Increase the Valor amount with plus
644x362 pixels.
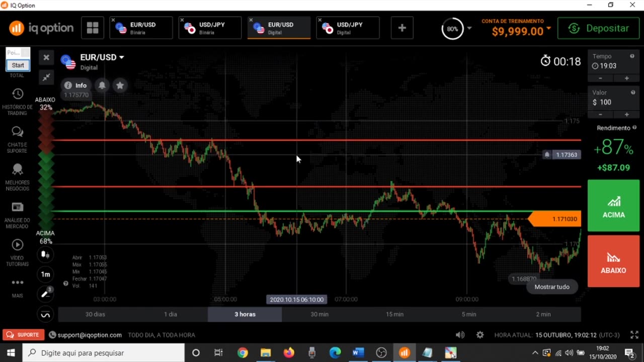626,115
